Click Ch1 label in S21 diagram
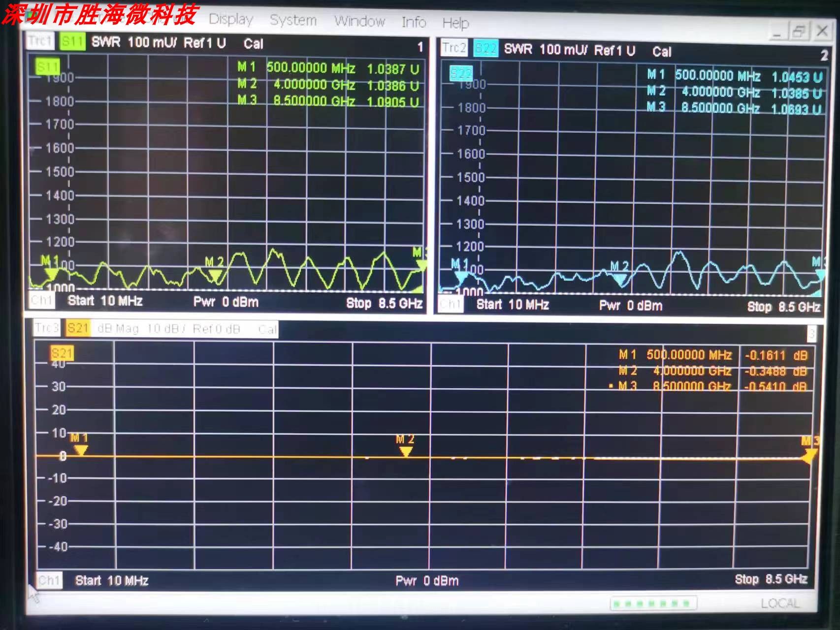Viewport: 840px width, 630px height. [49, 580]
